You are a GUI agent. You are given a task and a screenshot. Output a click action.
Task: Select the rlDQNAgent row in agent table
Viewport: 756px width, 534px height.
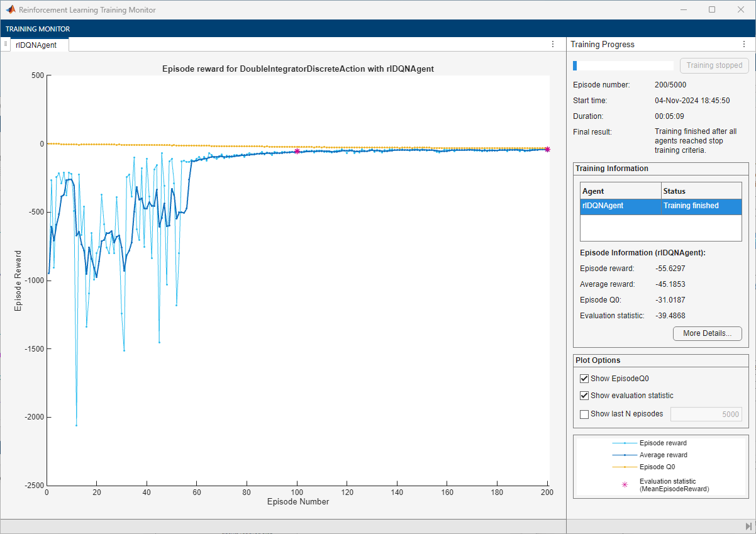coord(660,206)
